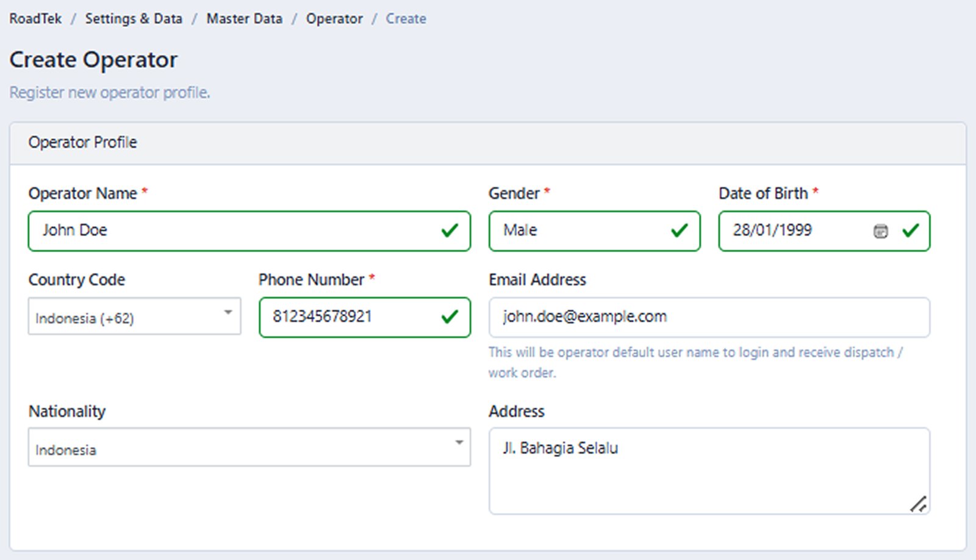Select the Email Address input
The height and width of the screenshot is (560, 976).
click(709, 317)
